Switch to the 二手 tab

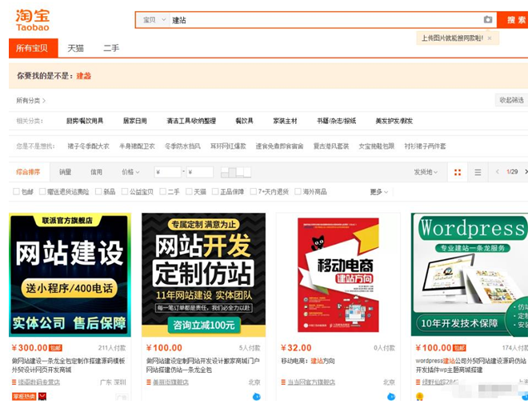point(111,48)
